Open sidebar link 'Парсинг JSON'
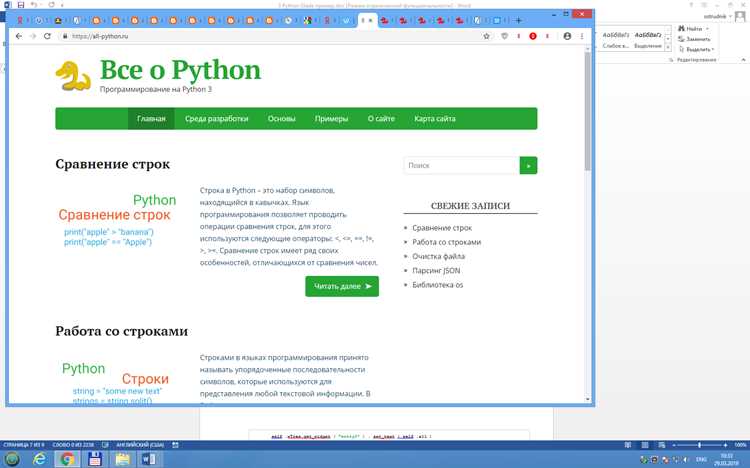750x468 pixels. [436, 270]
